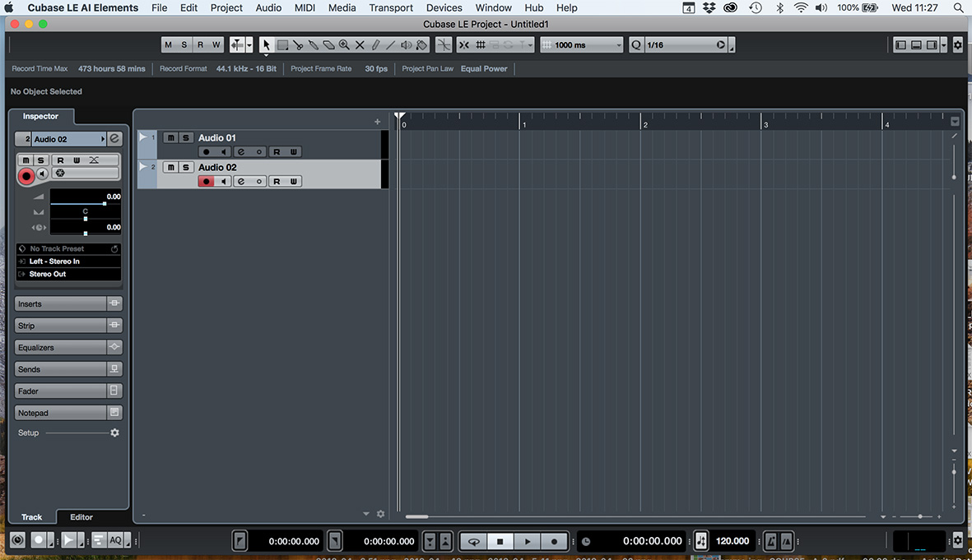Click the Left - Stereo In input routing
This screenshot has height=560, width=972.
[69, 261]
